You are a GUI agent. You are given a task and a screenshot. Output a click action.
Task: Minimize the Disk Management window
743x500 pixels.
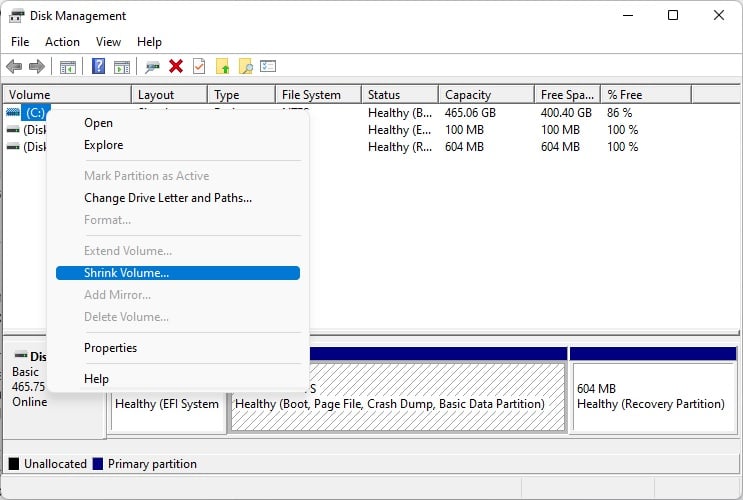point(628,16)
